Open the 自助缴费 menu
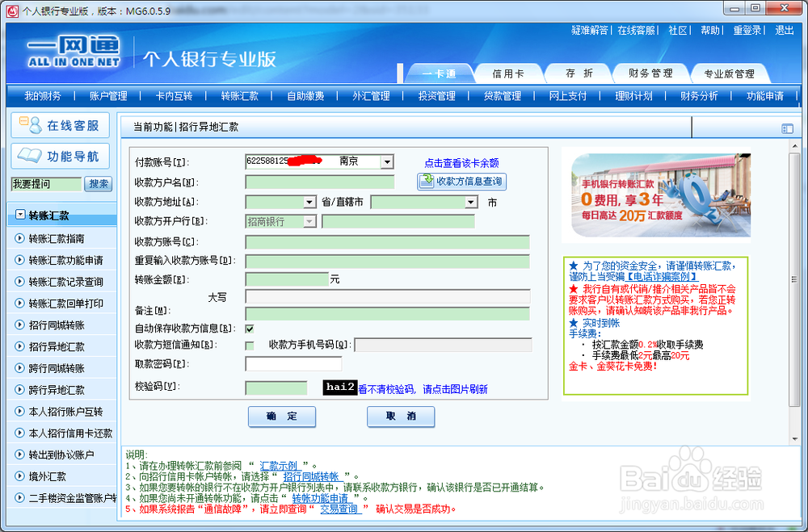Viewport: 808px width, 532px height. [305, 96]
